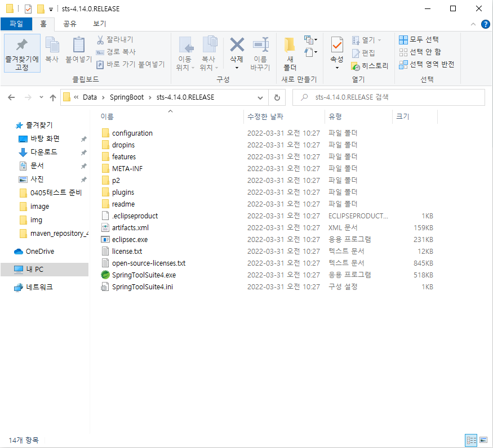Screen dimensions: 493x448
Task: Click the Refresh button beside address bar
Action: (277, 97)
